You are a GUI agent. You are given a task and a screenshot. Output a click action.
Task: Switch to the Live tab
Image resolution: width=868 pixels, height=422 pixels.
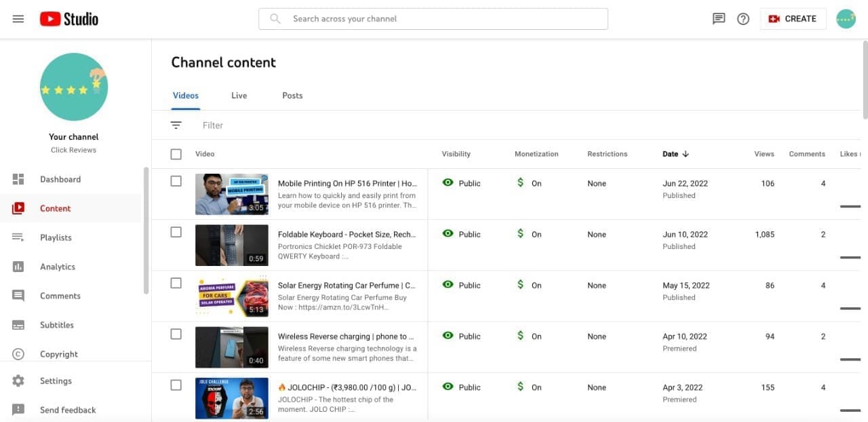(x=239, y=96)
